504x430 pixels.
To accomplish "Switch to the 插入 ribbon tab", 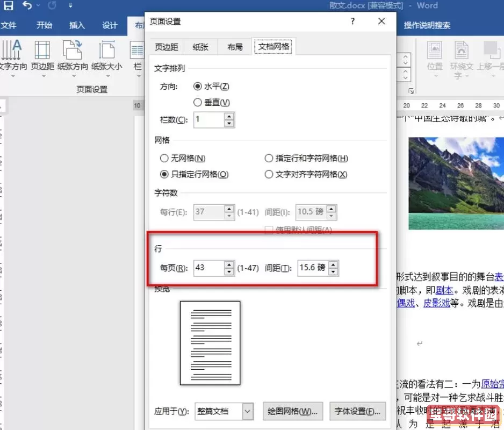I will coord(77,25).
